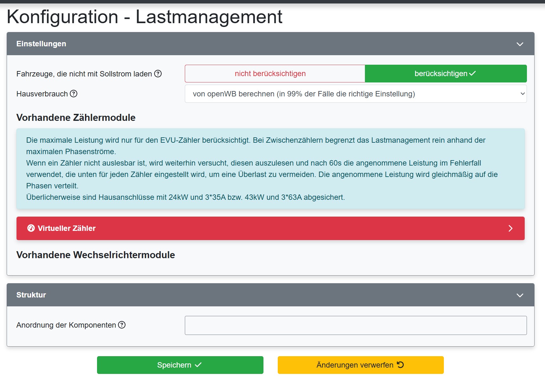Click the info text about EVU-Zähler
The width and height of the screenshot is (545, 392).
click(270, 169)
